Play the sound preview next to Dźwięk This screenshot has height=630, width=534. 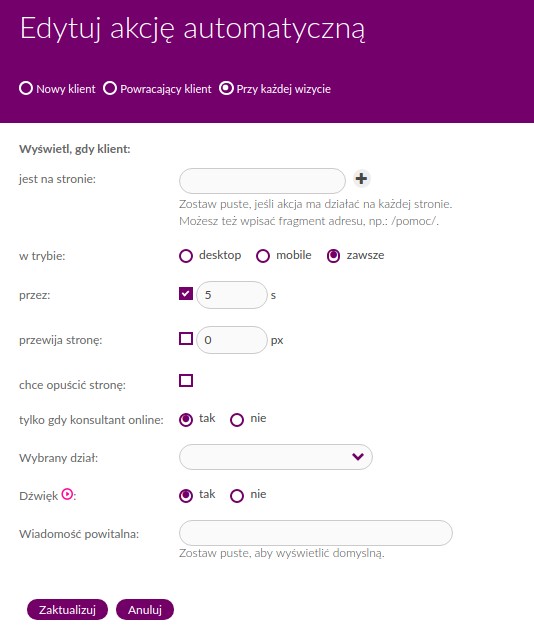67,494
